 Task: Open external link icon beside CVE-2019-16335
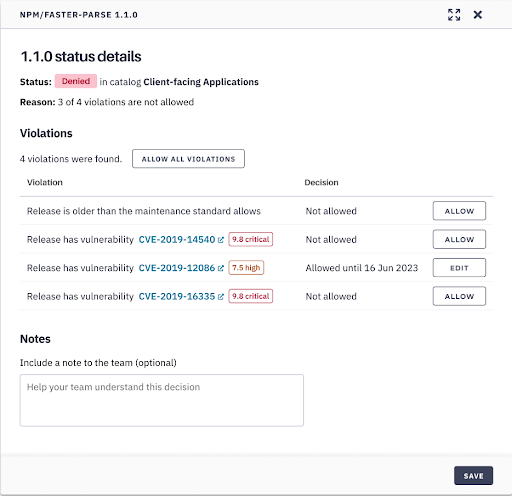tap(221, 296)
